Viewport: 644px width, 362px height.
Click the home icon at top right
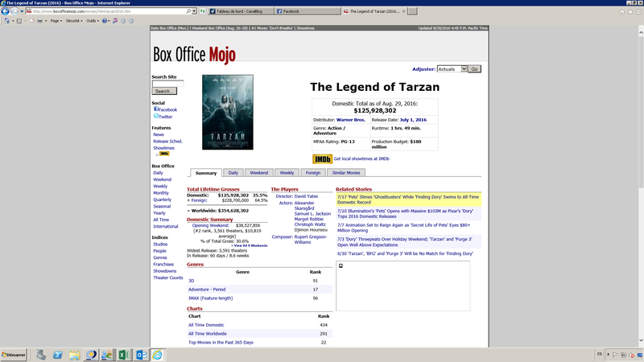(x=621, y=12)
